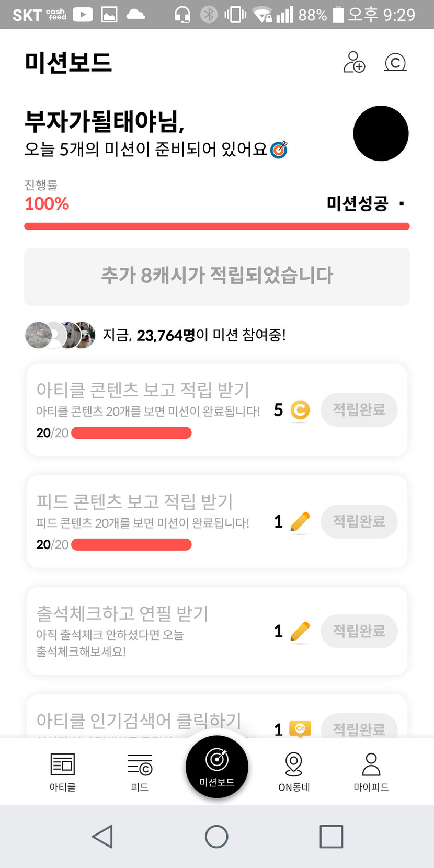Tap 적립완료 for article content mission
This screenshot has width=434, height=868.
[x=359, y=410]
